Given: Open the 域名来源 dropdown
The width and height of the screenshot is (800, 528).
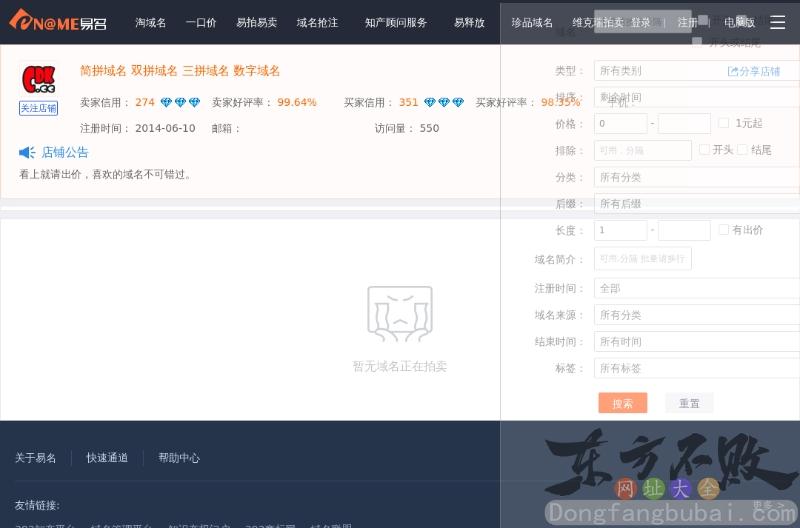Looking at the screenshot, I should pyautogui.click(x=697, y=315).
